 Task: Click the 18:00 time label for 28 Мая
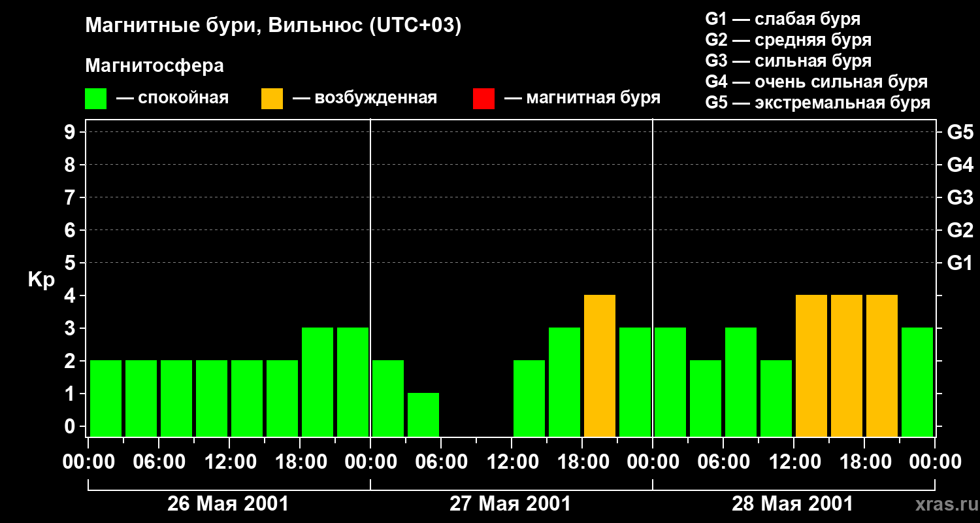click(864, 462)
